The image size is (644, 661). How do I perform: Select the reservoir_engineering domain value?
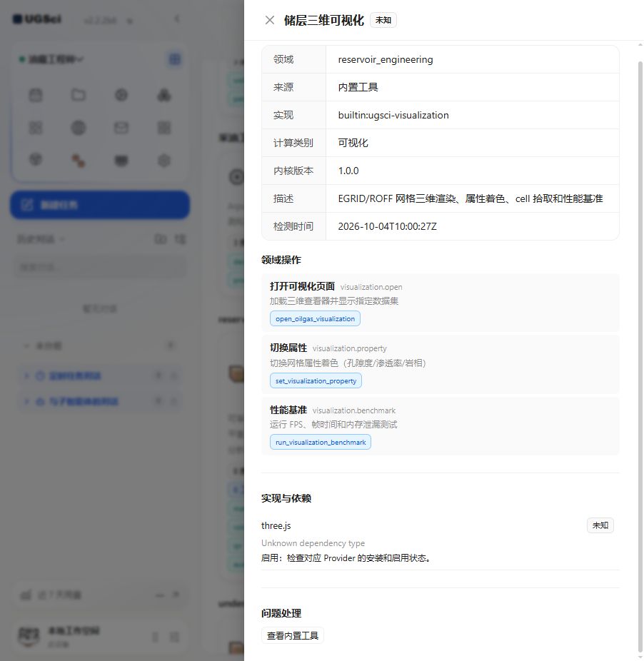click(x=385, y=59)
